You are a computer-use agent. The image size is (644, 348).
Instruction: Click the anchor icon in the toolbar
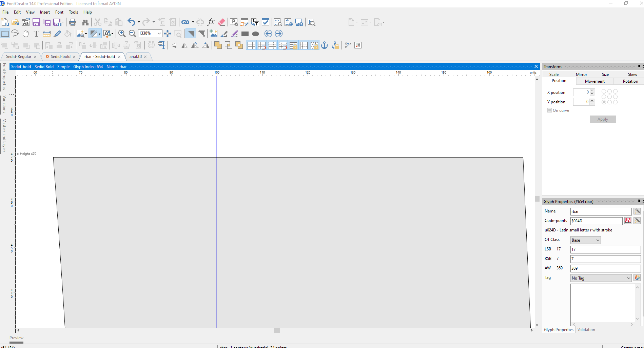point(325,45)
